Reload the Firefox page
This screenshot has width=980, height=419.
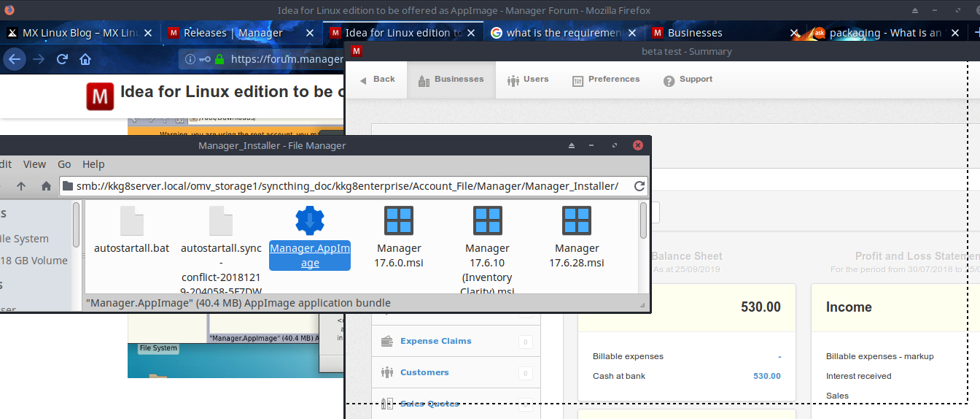click(62, 59)
